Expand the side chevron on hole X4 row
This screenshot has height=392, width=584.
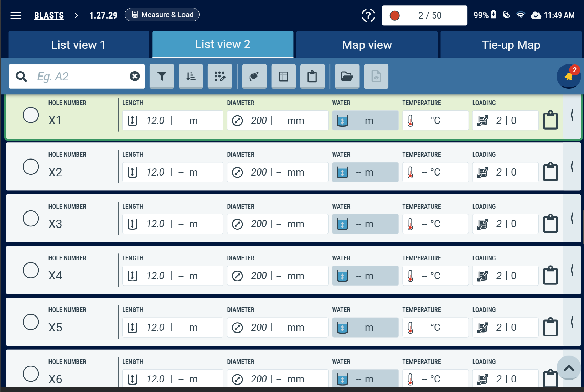pyautogui.click(x=572, y=270)
